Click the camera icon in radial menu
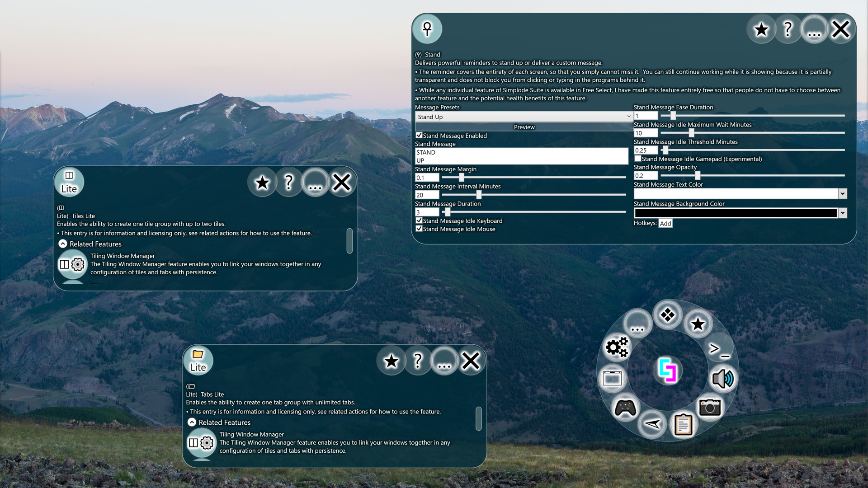This screenshot has width=868, height=488. coord(710,407)
